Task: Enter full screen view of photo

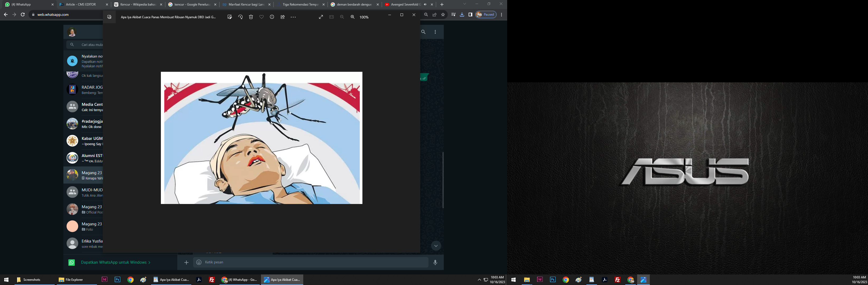Action: pos(321,17)
